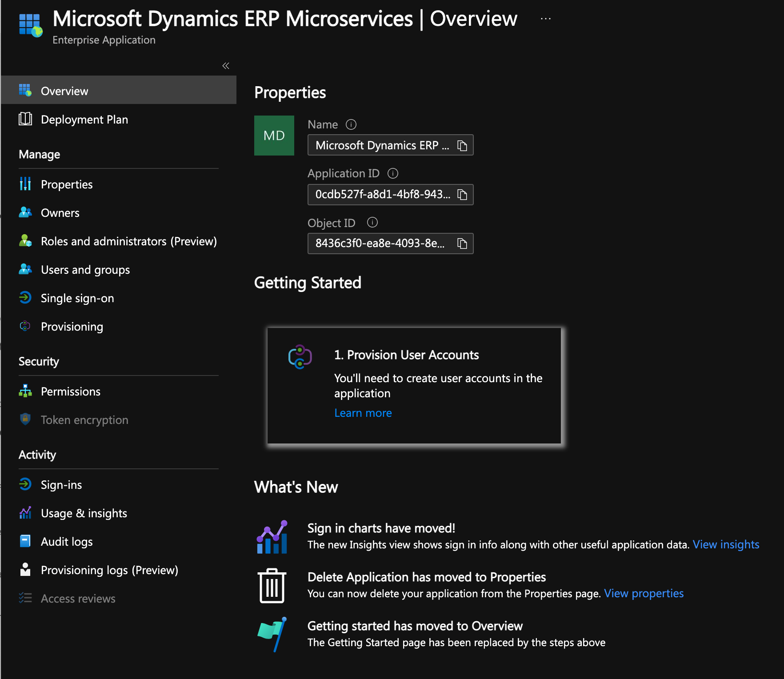
Task: Click the info icon next to Application ID
Action: (393, 173)
